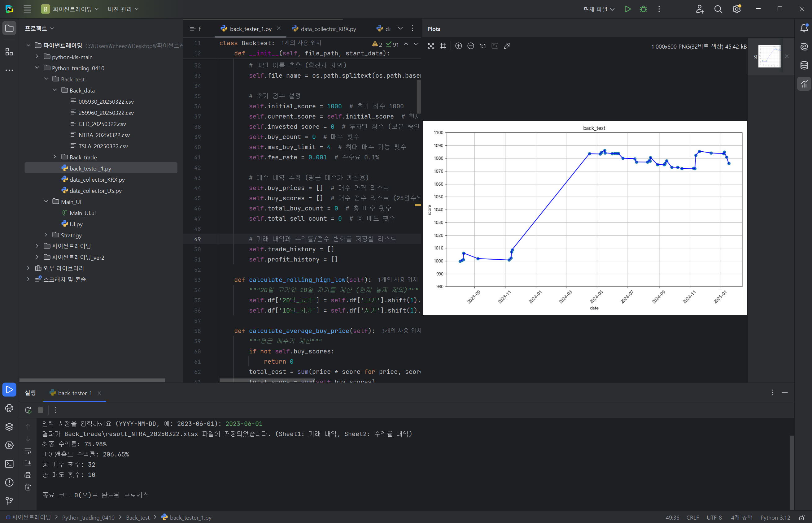Pick a color with the eyedropper tool
Screen dimensions: 812x523
507,46
